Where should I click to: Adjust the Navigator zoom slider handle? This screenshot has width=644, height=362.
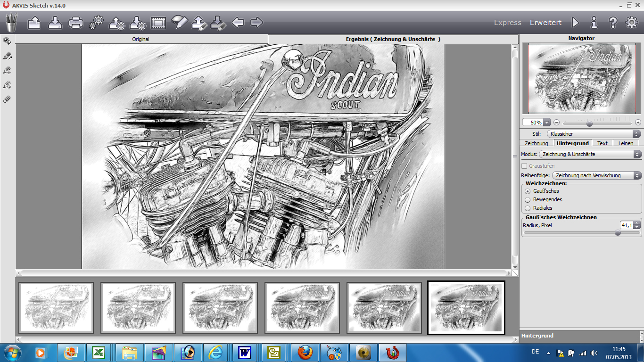click(x=589, y=123)
